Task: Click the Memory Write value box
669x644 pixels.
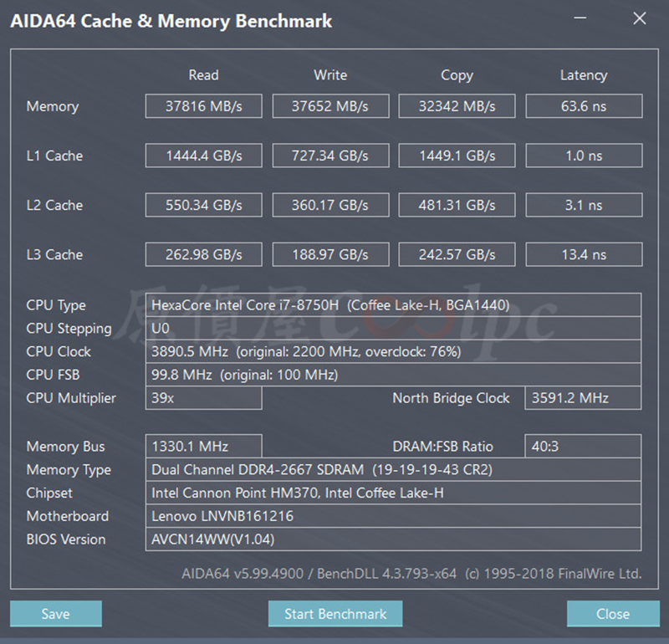Action: (x=329, y=106)
